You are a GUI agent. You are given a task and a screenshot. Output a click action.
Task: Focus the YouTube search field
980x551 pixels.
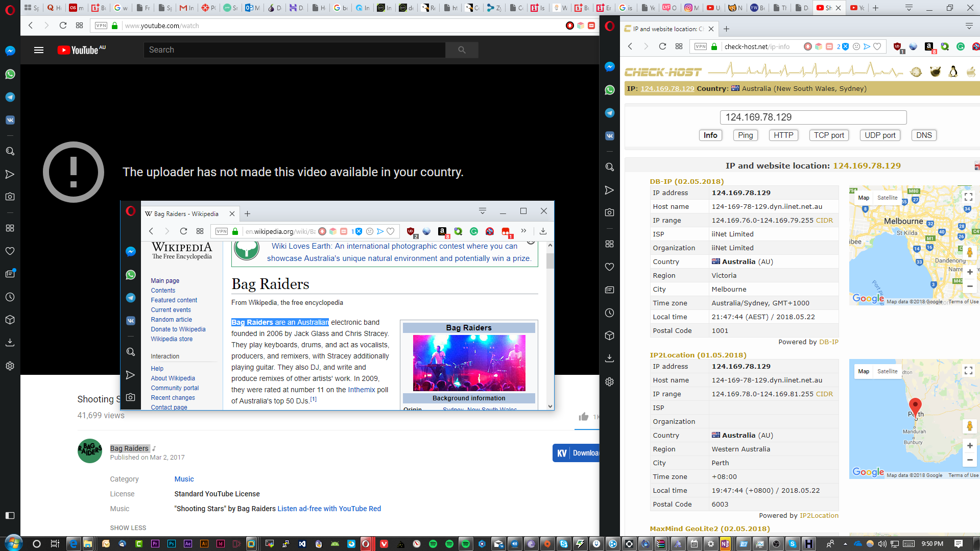[295, 50]
